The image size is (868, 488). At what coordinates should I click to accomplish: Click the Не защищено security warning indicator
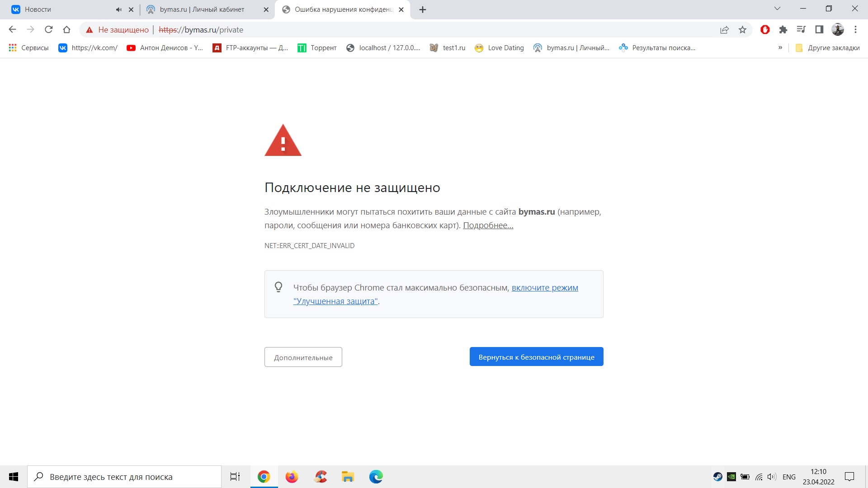(118, 30)
